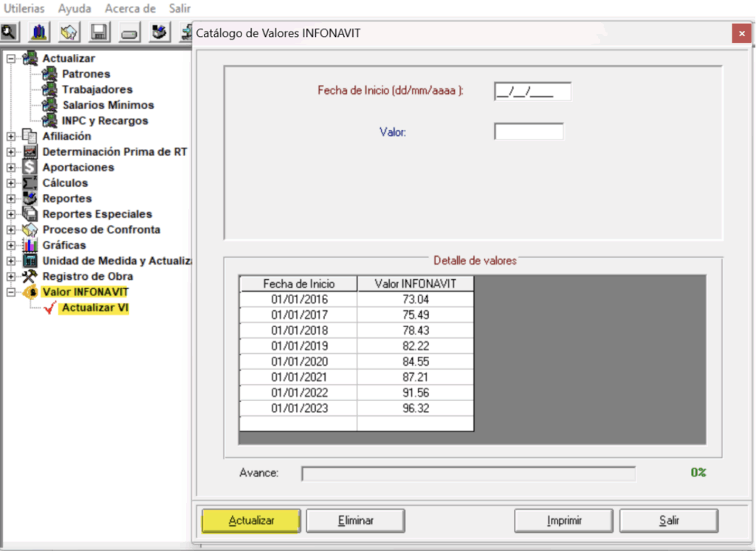The height and width of the screenshot is (551, 756).
Task: Select the 87.21 value cell
Action: [416, 377]
